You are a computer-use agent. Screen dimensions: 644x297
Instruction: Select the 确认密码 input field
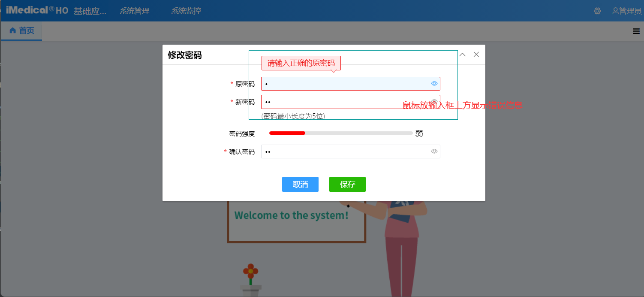(x=343, y=152)
